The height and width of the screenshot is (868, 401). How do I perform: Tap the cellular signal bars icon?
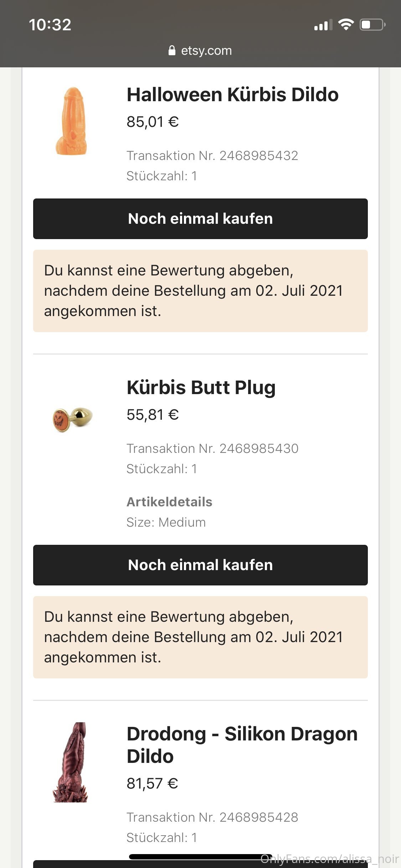click(x=323, y=25)
